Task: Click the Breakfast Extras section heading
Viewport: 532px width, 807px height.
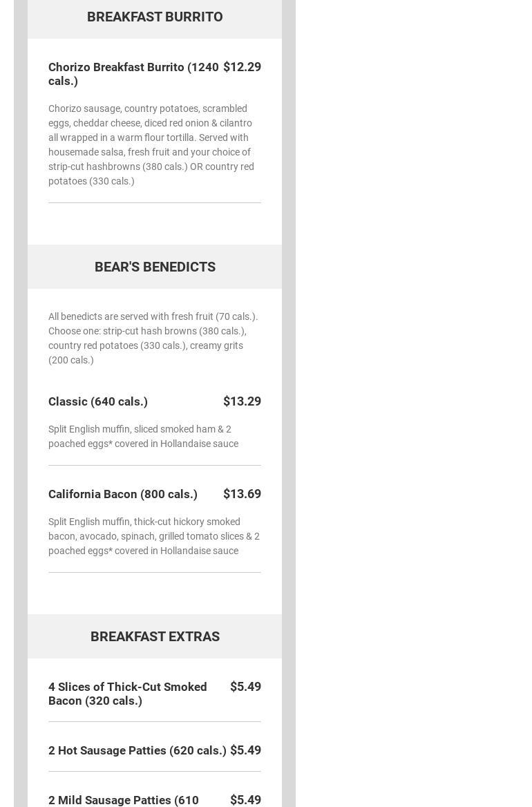Action: pyautogui.click(x=155, y=636)
